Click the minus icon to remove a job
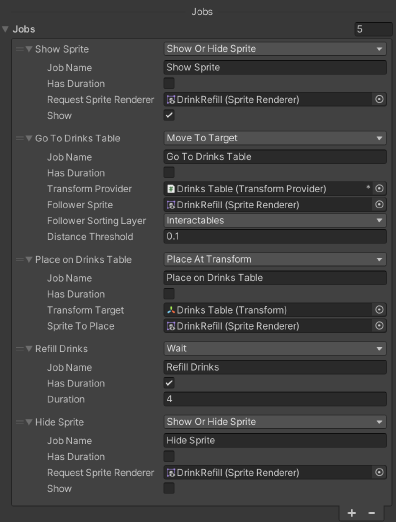The width and height of the screenshot is (396, 522). tap(372, 513)
